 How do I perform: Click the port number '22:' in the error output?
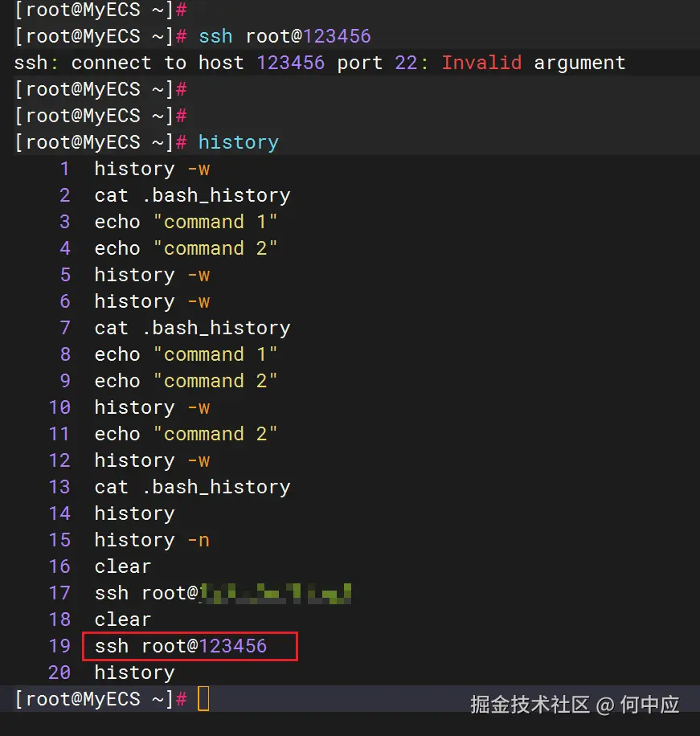tap(411, 63)
